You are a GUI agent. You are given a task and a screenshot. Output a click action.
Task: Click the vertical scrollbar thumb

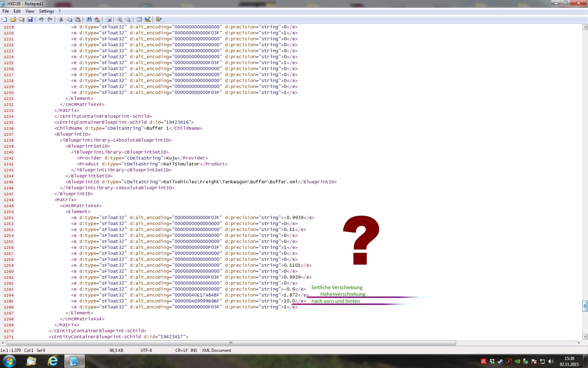click(x=585, y=306)
